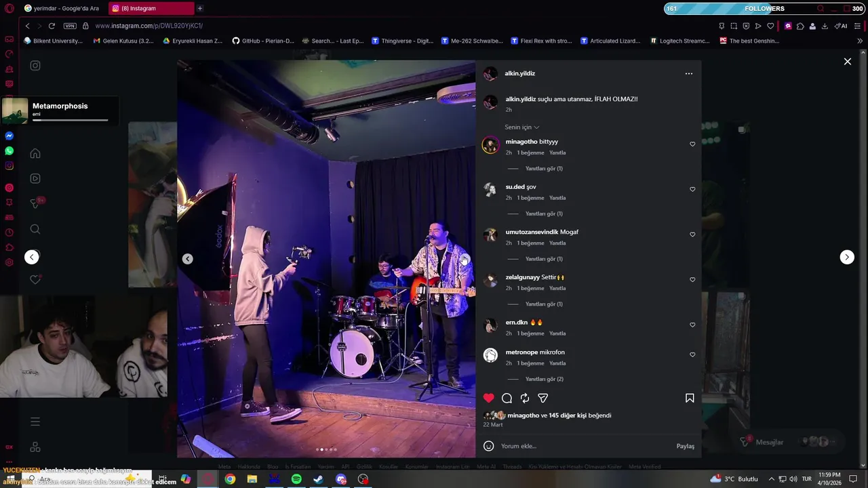This screenshot has height=488, width=868.
Task: Go back in browser history
Action: click(x=27, y=26)
